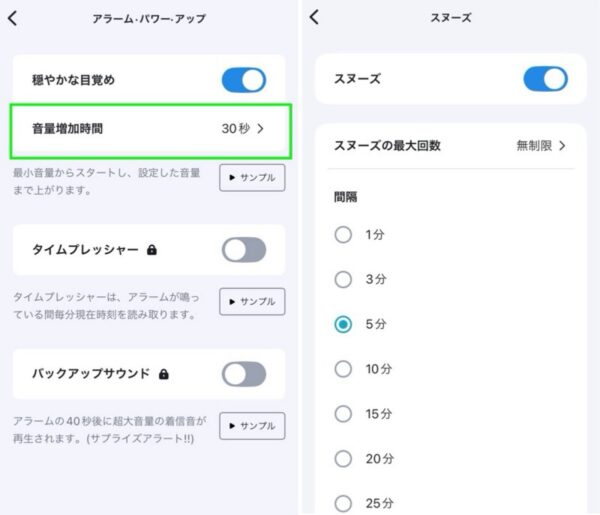Enable バックアップサウンド toggle
Viewport: 600px width, 515px height.
point(244,374)
